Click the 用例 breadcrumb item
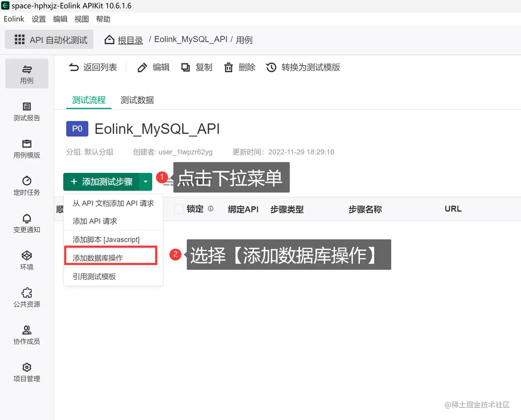521x420 pixels. [244, 40]
